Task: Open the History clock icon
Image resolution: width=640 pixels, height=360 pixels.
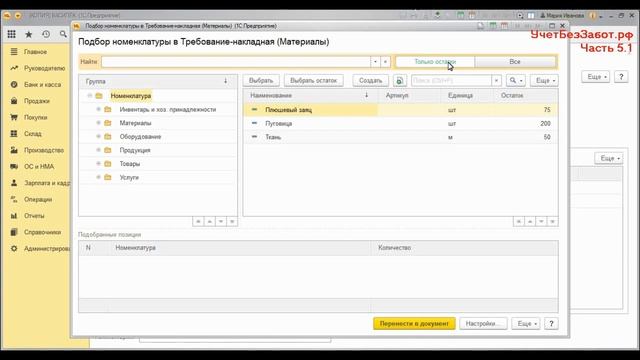Action: point(46,34)
